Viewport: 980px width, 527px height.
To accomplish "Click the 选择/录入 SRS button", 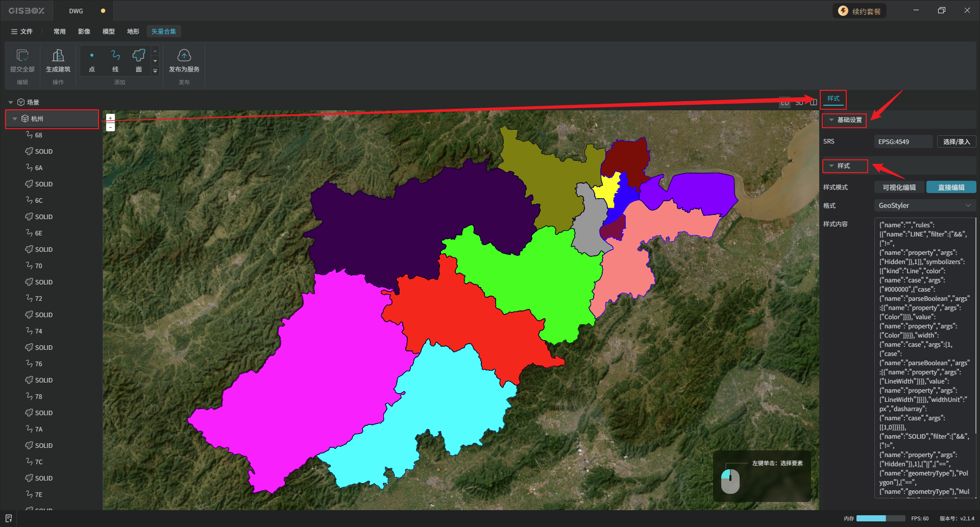I will click(x=956, y=141).
